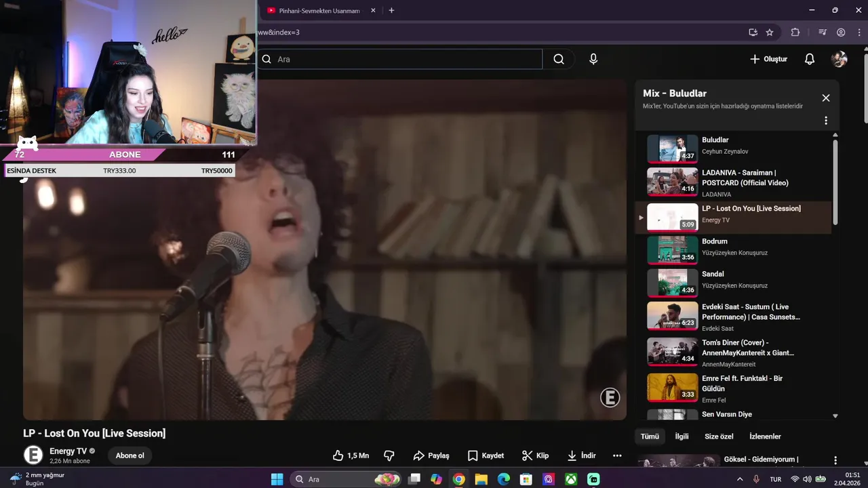This screenshot has width=868, height=488.
Task: Select the Size özel filter chip
Action: [719, 436]
